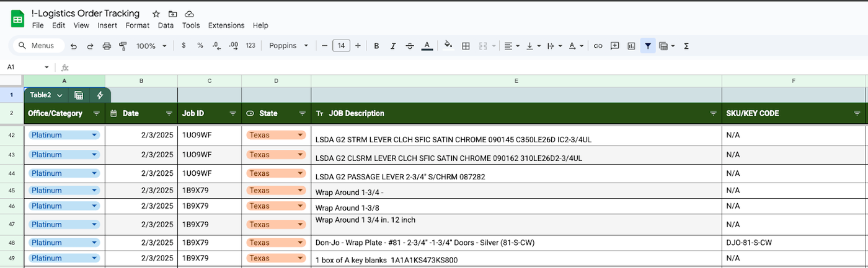Increase decimal places

(x=234, y=46)
